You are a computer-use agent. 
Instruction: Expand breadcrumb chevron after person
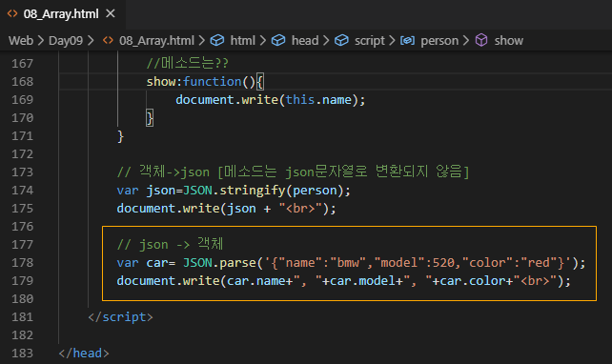tap(466, 41)
